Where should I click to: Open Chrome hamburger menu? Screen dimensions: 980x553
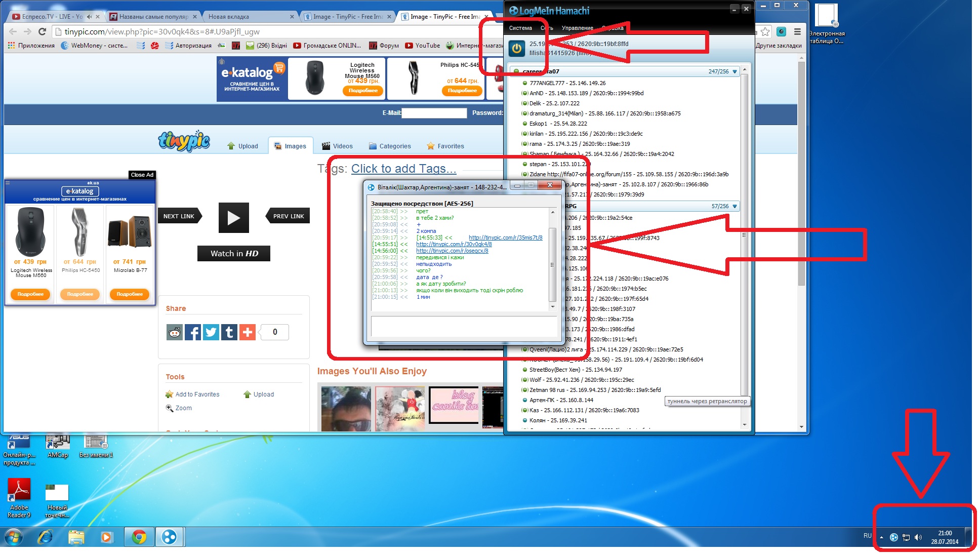pos(797,31)
